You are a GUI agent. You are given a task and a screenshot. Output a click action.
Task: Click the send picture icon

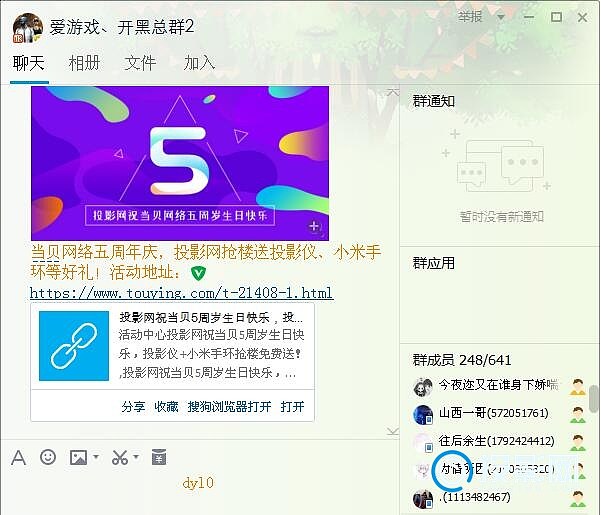[x=78, y=458]
